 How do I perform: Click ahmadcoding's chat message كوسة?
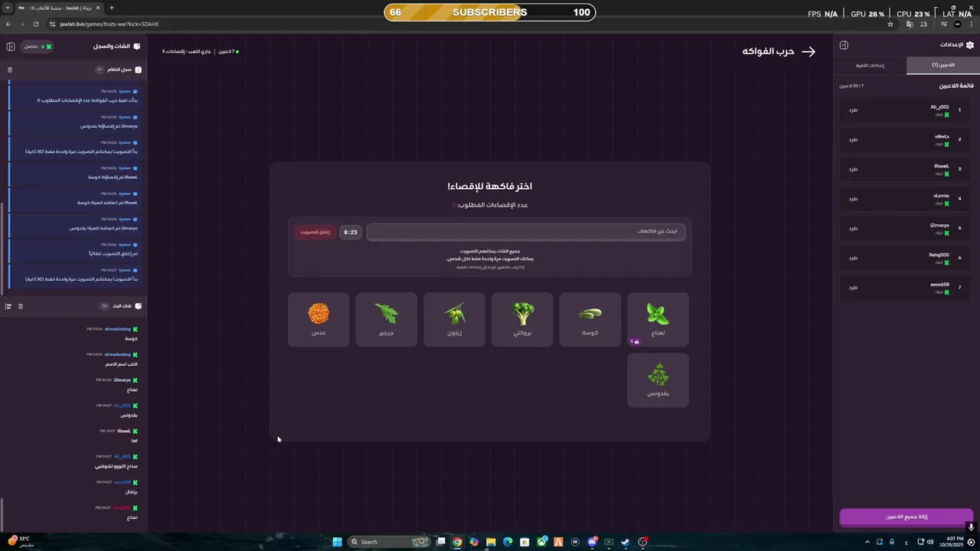(x=132, y=338)
